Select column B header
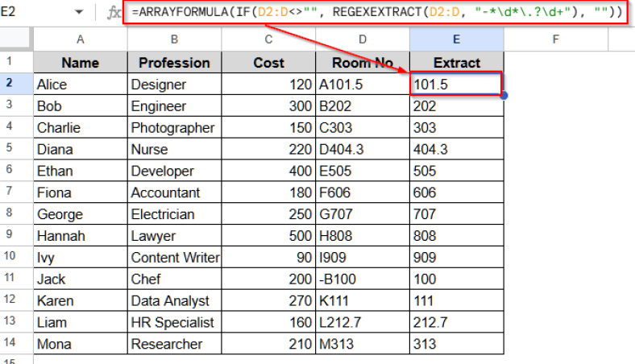This screenshot has width=635, height=364. point(174,39)
